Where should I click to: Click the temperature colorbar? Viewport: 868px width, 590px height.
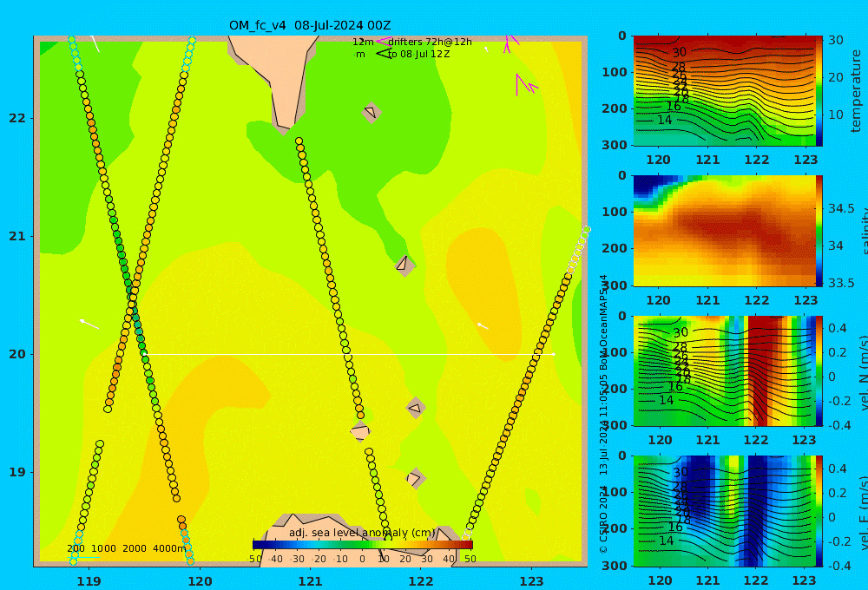pyautogui.click(x=819, y=91)
